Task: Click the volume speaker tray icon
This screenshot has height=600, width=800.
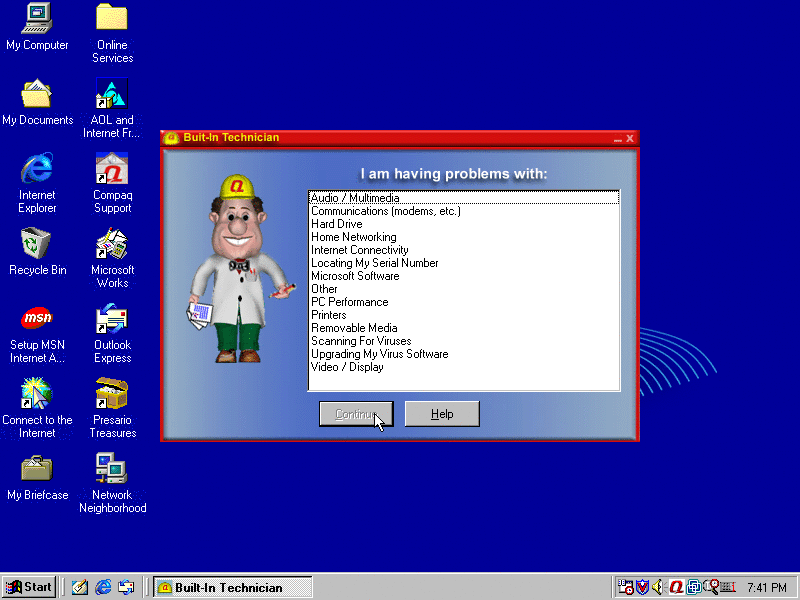Action: tap(658, 587)
